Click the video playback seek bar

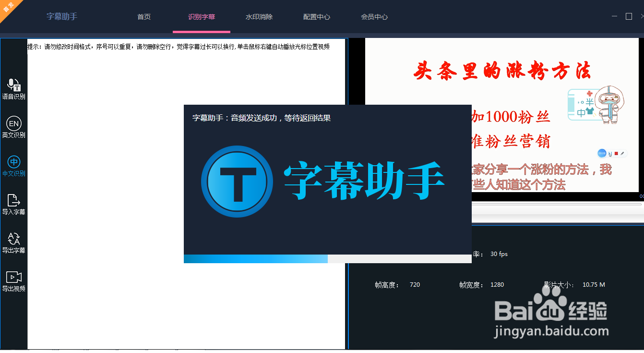(x=557, y=205)
